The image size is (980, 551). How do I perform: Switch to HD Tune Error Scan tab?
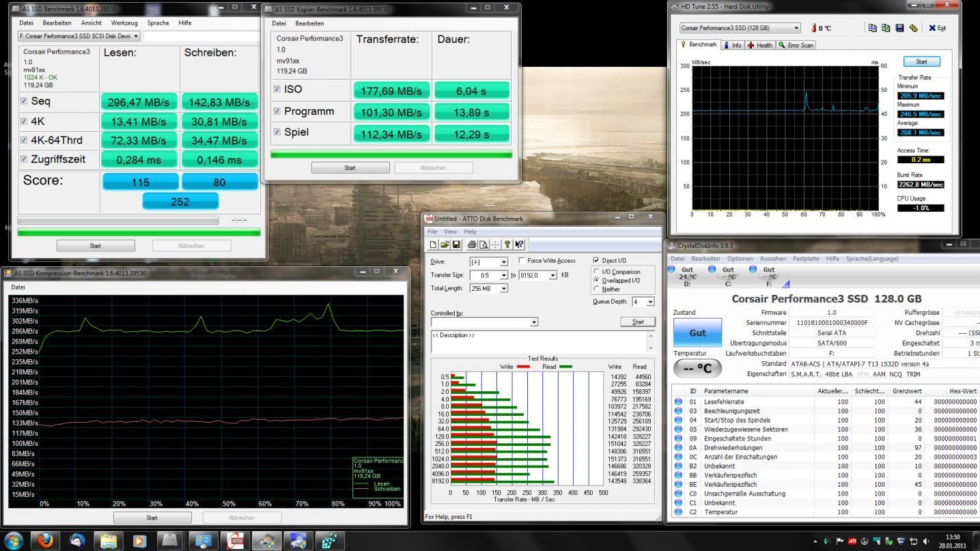tap(796, 45)
